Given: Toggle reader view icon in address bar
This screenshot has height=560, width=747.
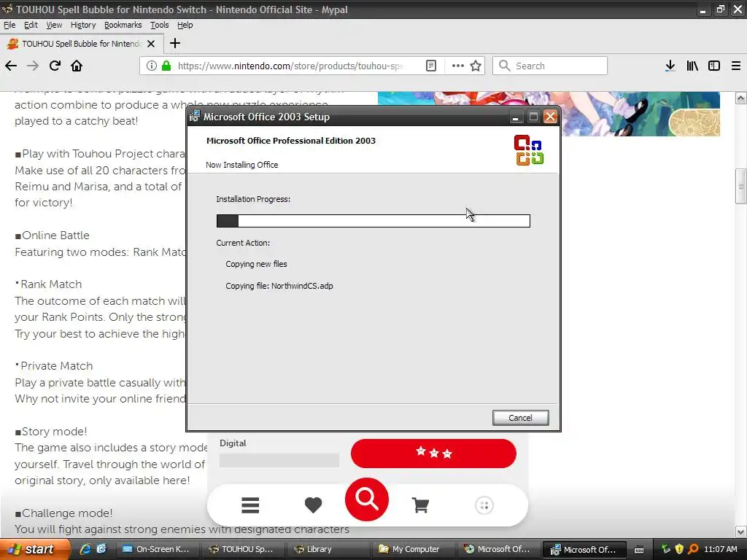Looking at the screenshot, I should click(x=430, y=66).
